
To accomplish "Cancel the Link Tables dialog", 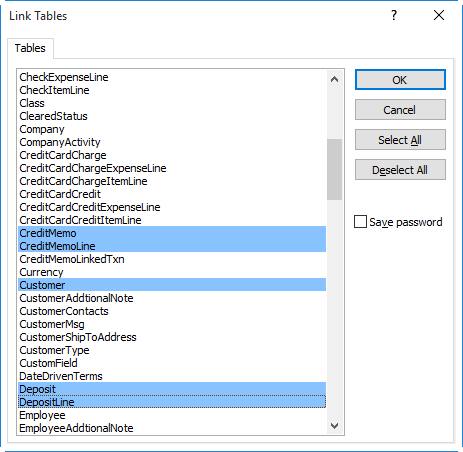I will [400, 110].
